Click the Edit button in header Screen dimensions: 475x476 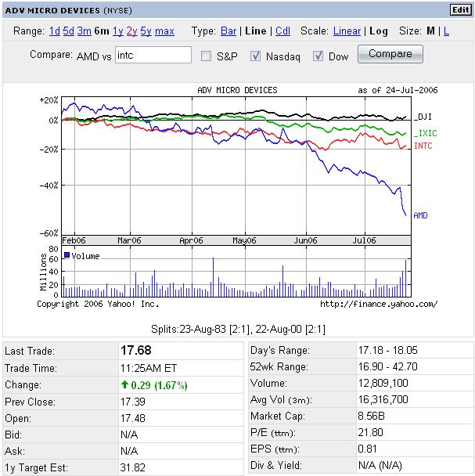click(x=460, y=10)
